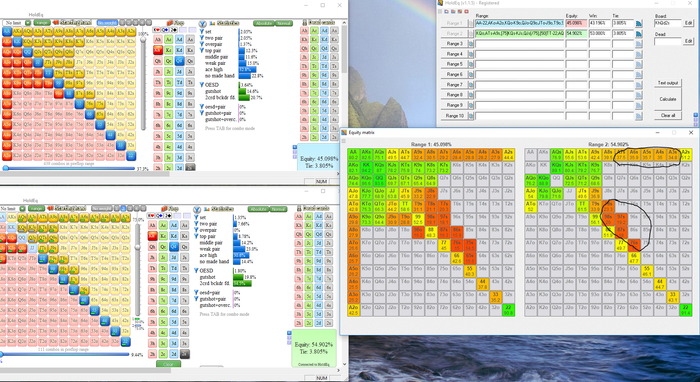Open the range selector icon for Range 1
Image resolution: width=700 pixels, height=382 pixels.
[x=639, y=23]
